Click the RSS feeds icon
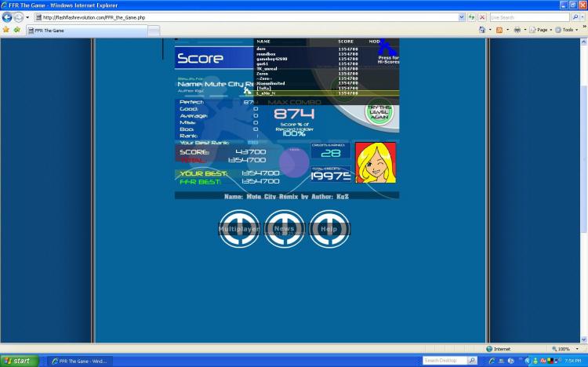The image size is (588, 367). tap(499, 30)
